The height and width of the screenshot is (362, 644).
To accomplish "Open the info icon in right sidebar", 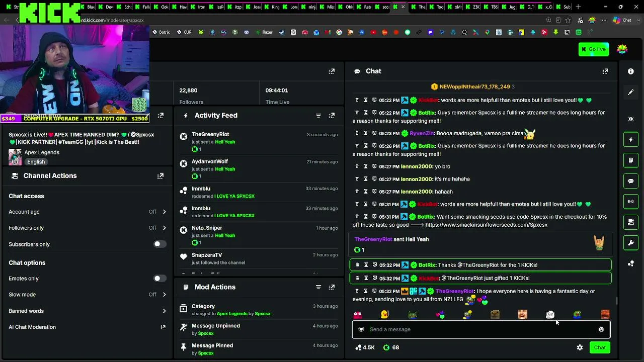I will [631, 71].
